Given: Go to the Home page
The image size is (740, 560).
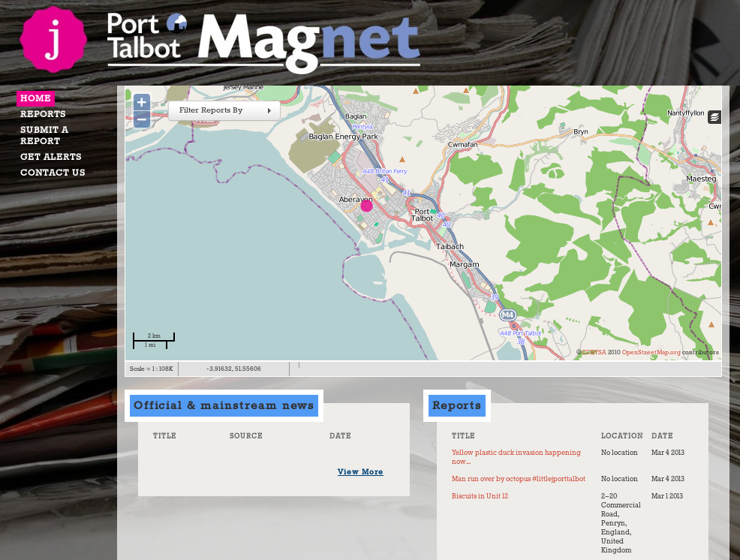Looking at the screenshot, I should click(x=35, y=98).
